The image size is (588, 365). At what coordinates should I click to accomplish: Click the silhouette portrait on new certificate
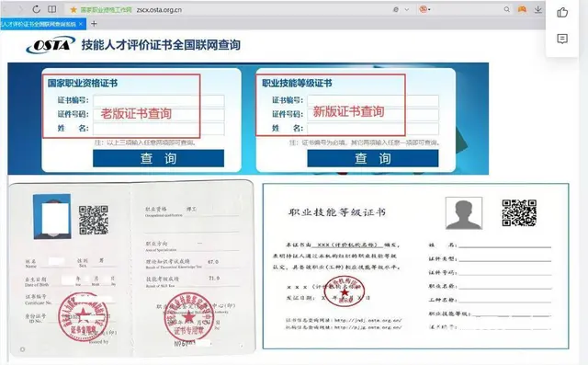click(464, 213)
